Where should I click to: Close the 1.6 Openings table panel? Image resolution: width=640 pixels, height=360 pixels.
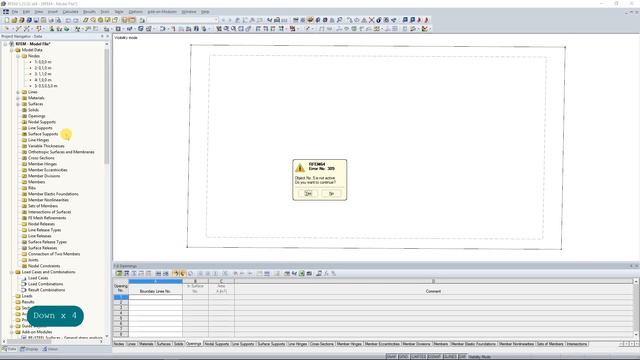(636, 266)
